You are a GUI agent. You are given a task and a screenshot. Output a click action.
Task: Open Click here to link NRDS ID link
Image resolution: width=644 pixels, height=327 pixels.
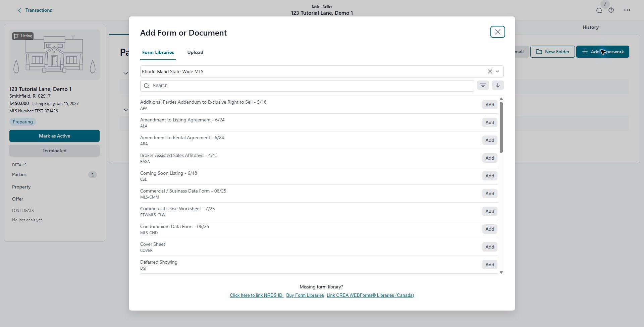(x=257, y=295)
